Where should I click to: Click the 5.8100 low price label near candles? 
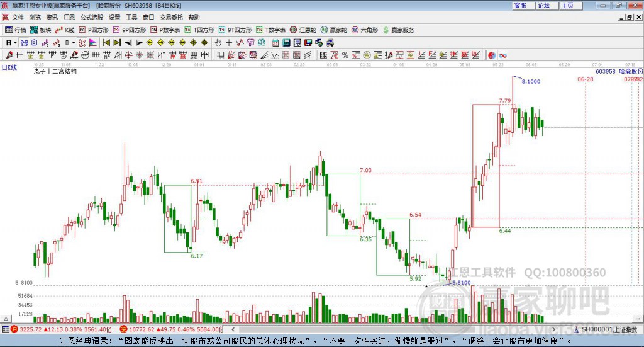pos(461,283)
